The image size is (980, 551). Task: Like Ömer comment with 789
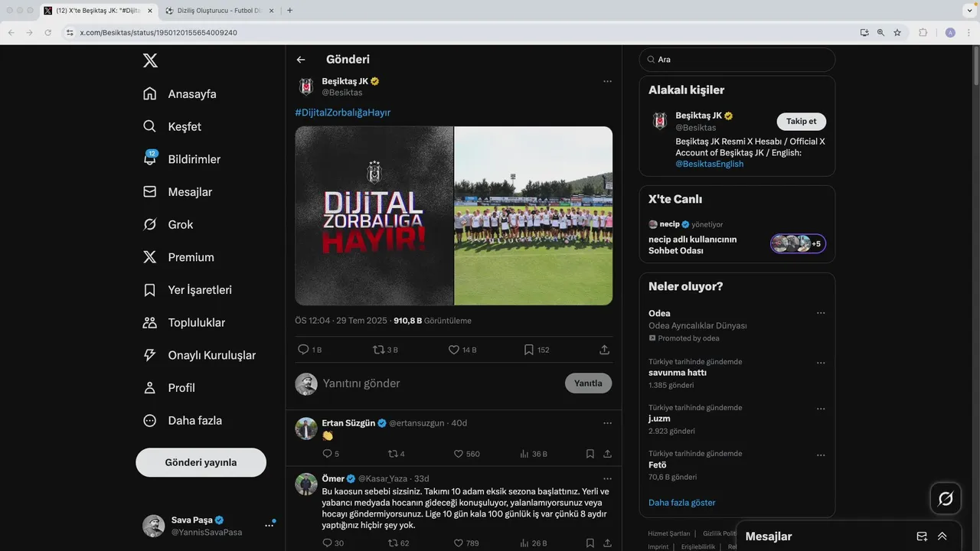pyautogui.click(x=466, y=543)
